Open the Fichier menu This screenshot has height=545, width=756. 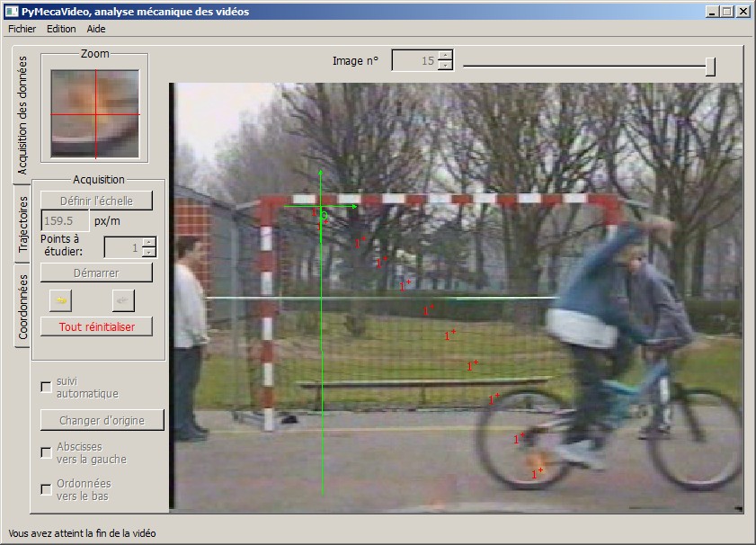point(22,29)
